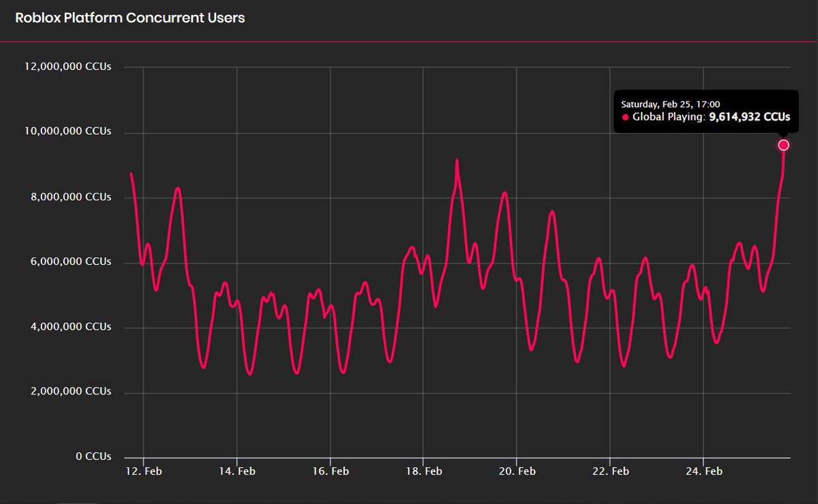The height and width of the screenshot is (504, 818).
Task: Click the '14. Feb' x-axis date label
Action: (x=237, y=471)
